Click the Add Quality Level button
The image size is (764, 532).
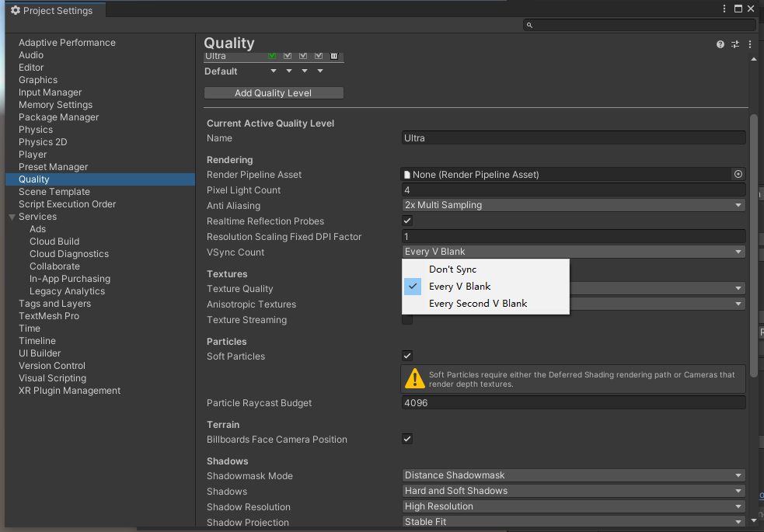coord(274,93)
